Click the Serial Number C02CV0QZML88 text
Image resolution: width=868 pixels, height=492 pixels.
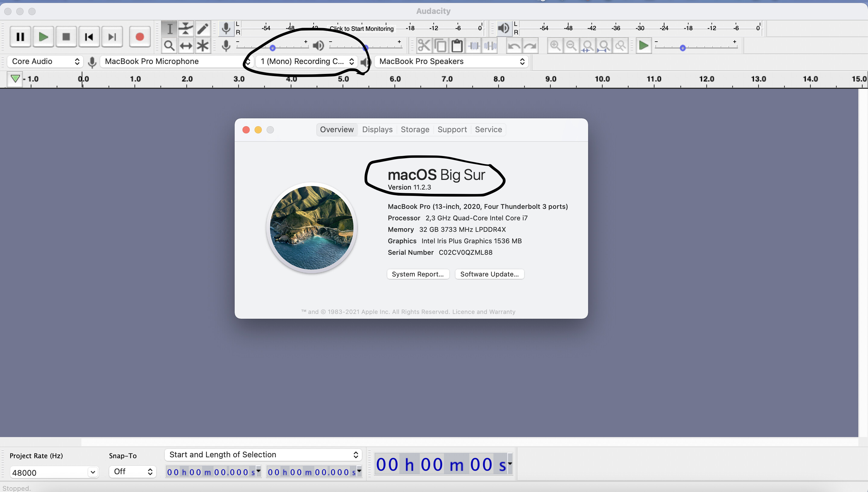[440, 252]
